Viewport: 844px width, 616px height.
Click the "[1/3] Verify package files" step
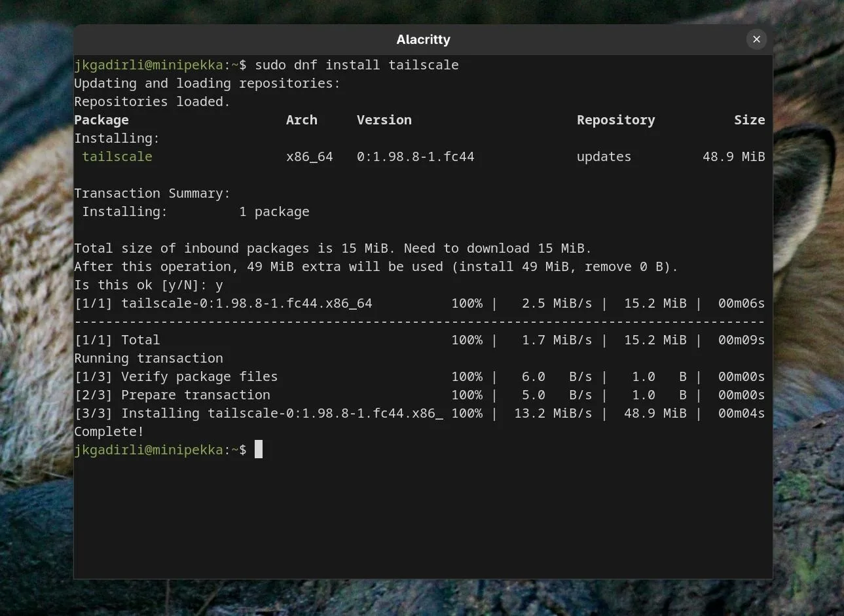coord(176,376)
